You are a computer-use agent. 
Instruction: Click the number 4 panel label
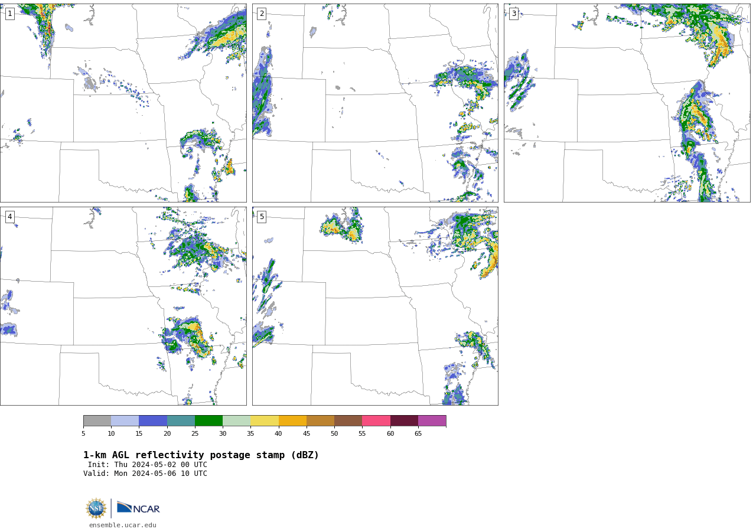(x=9, y=217)
